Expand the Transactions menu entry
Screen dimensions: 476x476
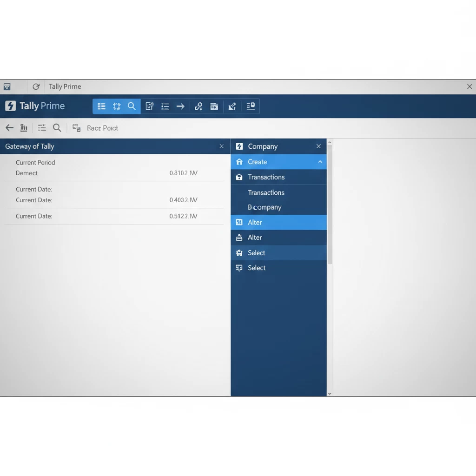266,177
